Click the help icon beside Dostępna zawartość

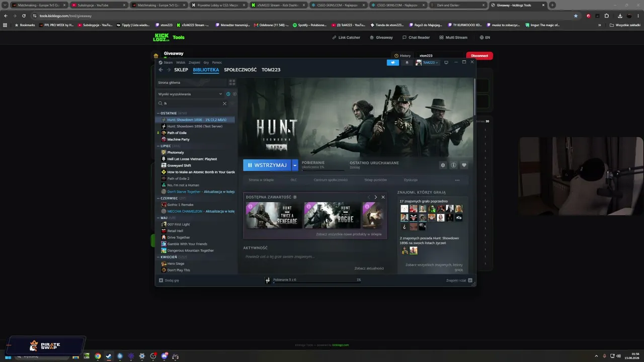295,197
